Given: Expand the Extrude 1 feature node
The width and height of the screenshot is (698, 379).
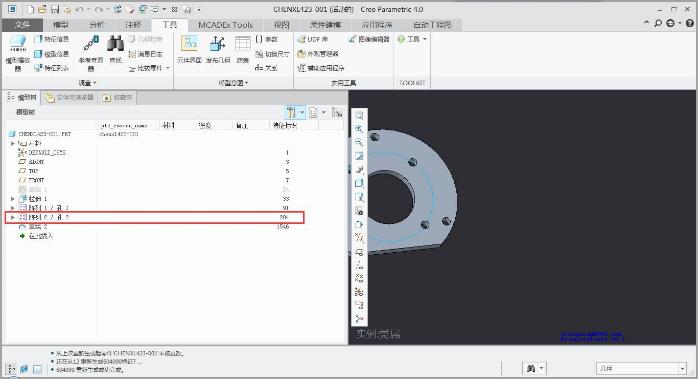Looking at the screenshot, I should pyautogui.click(x=12, y=199).
